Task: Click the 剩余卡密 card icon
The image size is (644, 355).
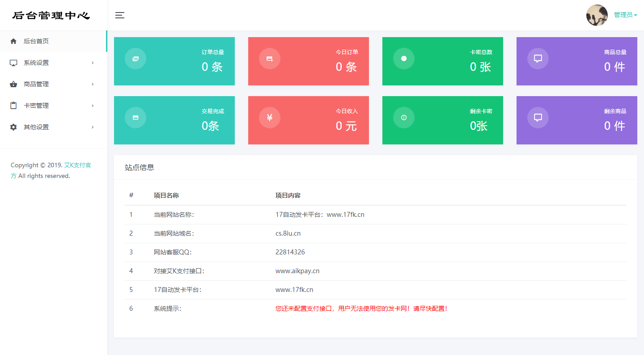Action: 404,118
